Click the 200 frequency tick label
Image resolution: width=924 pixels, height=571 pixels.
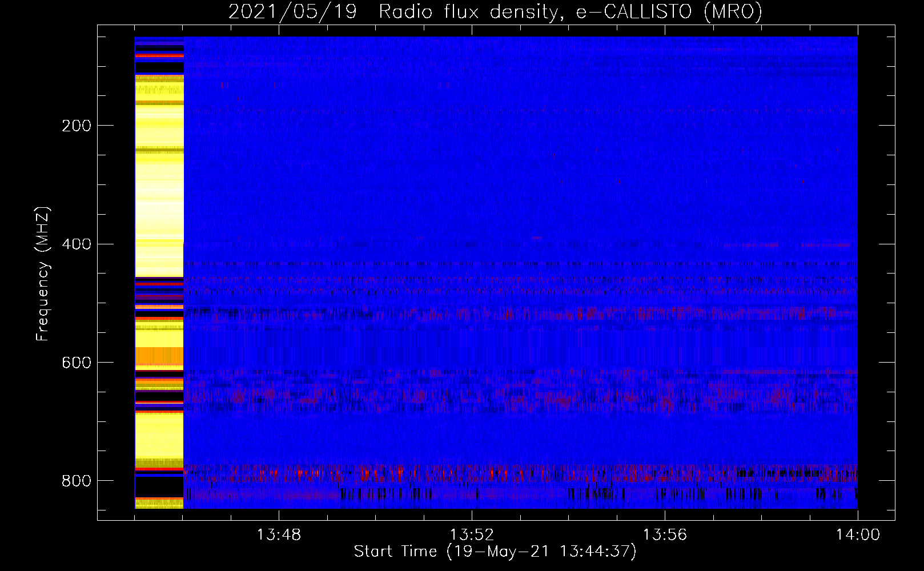[x=77, y=126]
